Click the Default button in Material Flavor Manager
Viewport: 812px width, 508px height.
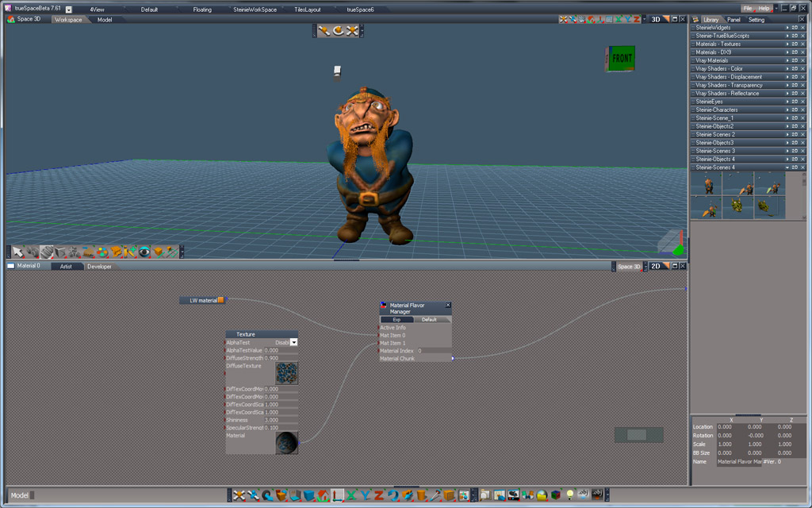tap(429, 319)
